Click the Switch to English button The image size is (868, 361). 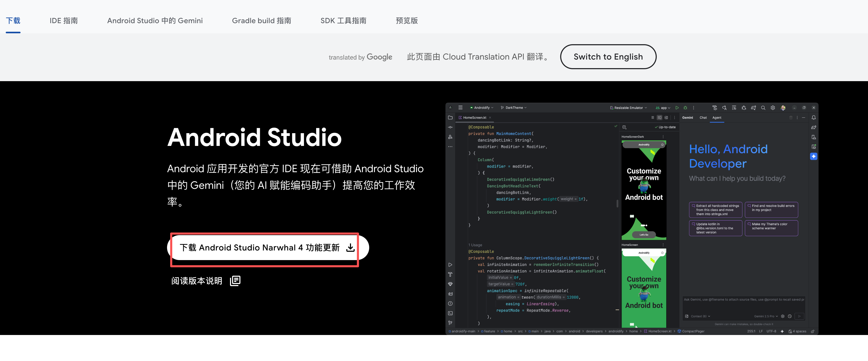point(608,57)
